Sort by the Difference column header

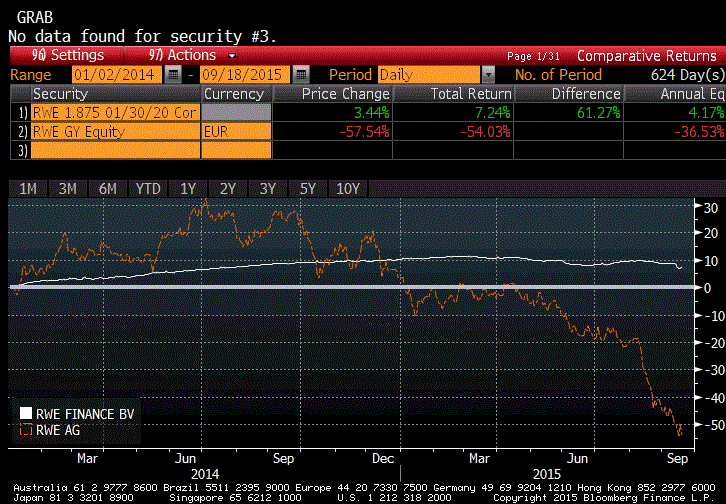click(569, 94)
